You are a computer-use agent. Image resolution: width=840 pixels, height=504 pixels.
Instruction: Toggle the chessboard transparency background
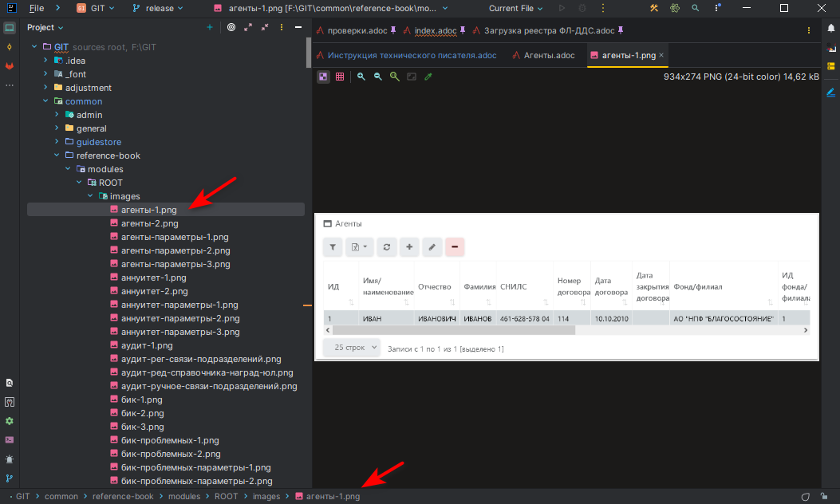click(x=323, y=77)
